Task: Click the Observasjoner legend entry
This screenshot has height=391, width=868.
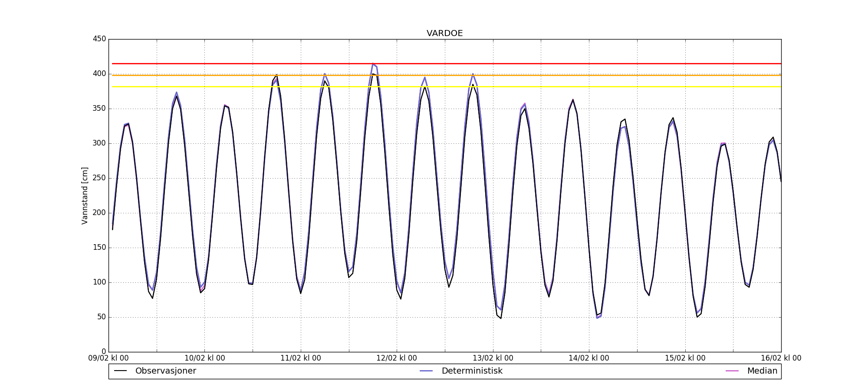Action: point(155,371)
